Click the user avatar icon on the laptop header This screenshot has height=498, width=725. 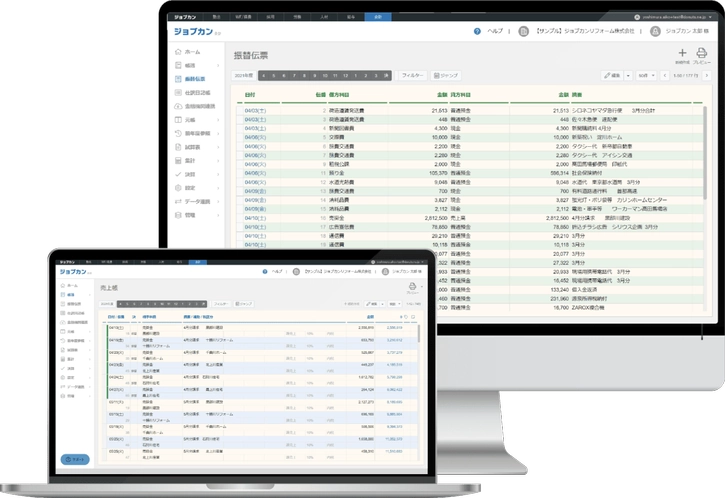pos(385,271)
